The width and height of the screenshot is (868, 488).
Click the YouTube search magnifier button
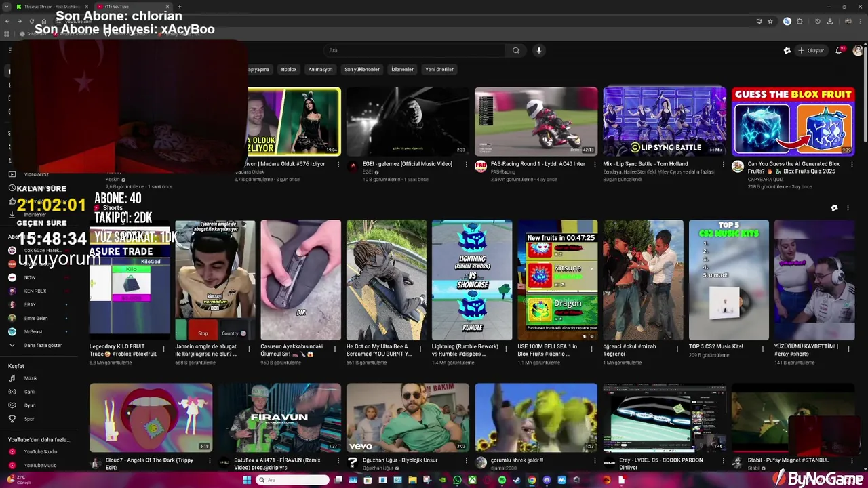point(515,50)
